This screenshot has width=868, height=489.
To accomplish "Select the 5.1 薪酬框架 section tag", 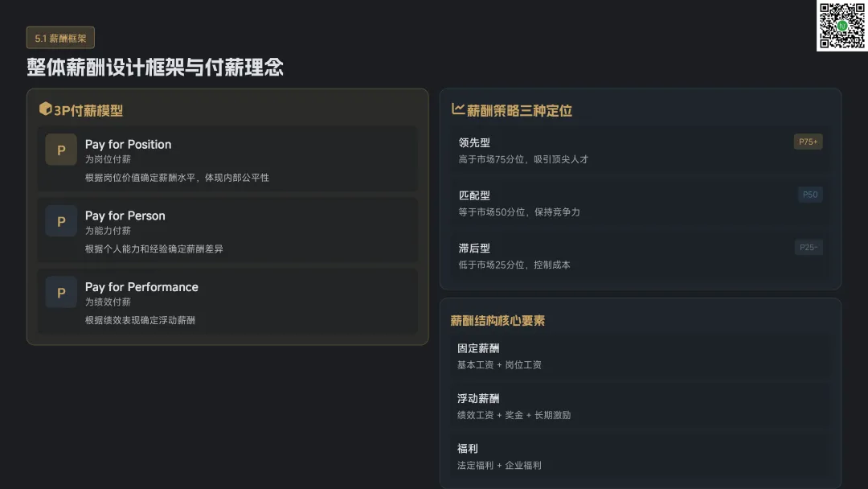I will tap(60, 38).
